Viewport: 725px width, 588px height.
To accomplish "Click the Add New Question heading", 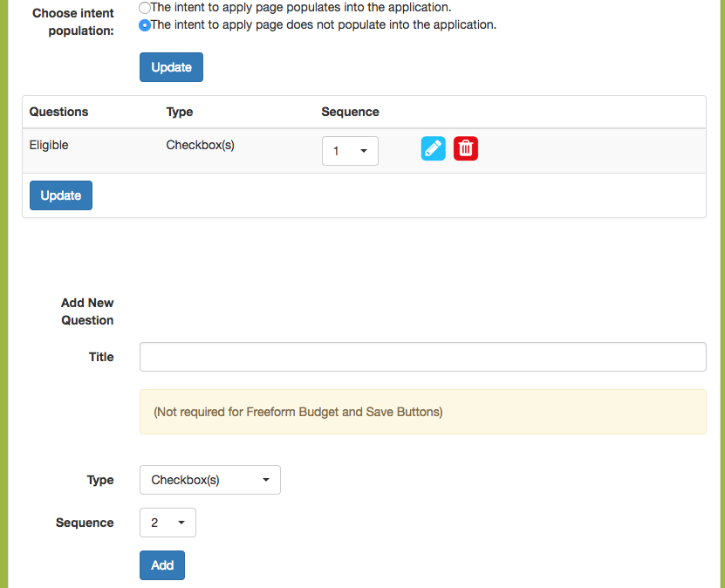I will coord(87,311).
